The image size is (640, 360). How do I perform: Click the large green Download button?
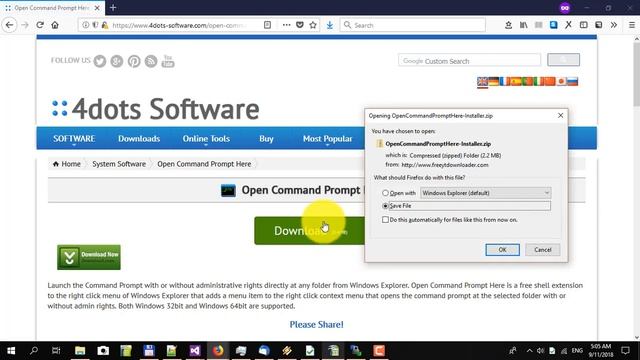[x=309, y=231]
